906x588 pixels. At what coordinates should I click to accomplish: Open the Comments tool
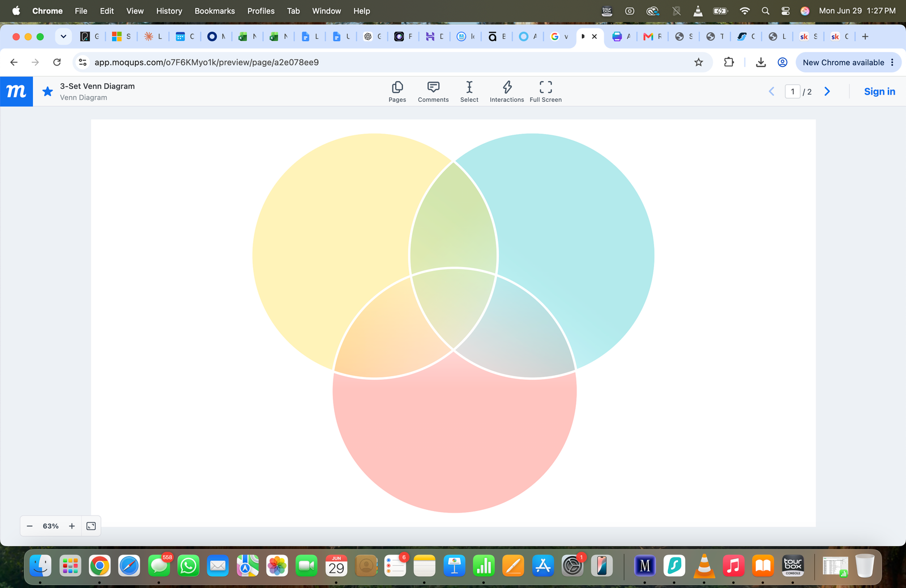coord(433,91)
